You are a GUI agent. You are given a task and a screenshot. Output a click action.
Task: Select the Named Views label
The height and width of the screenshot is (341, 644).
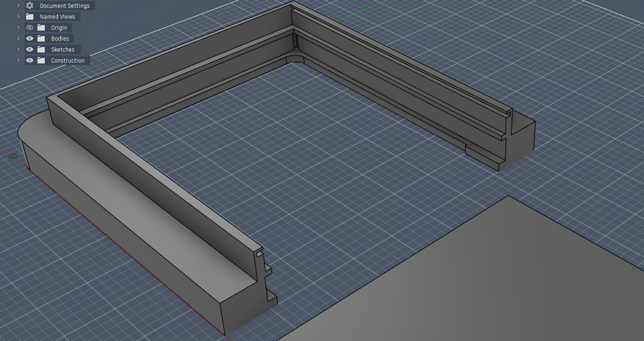pos(57,17)
